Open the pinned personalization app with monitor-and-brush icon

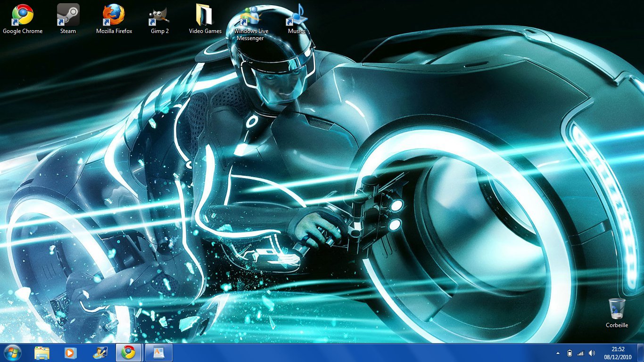point(100,353)
